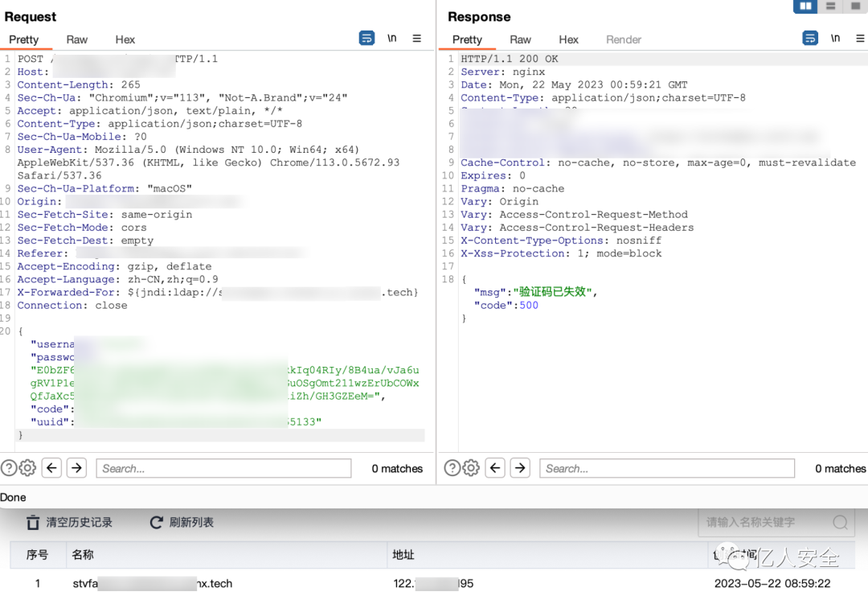Click the 刷新列表 button label

(191, 522)
